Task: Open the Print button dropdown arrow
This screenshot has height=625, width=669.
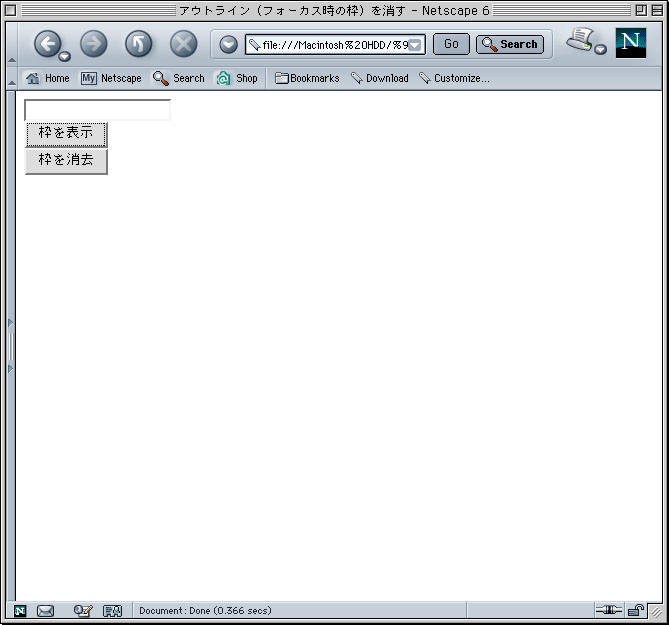Action: pos(600,49)
